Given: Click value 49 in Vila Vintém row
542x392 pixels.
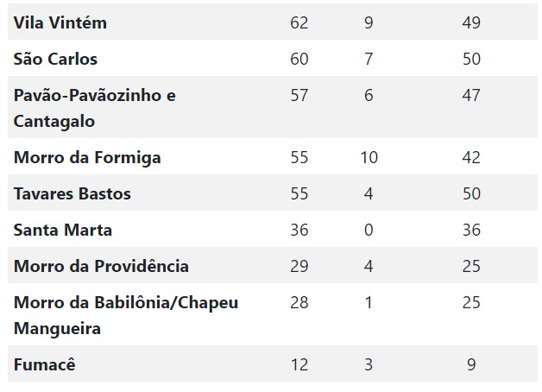Looking at the screenshot, I should (471, 22).
